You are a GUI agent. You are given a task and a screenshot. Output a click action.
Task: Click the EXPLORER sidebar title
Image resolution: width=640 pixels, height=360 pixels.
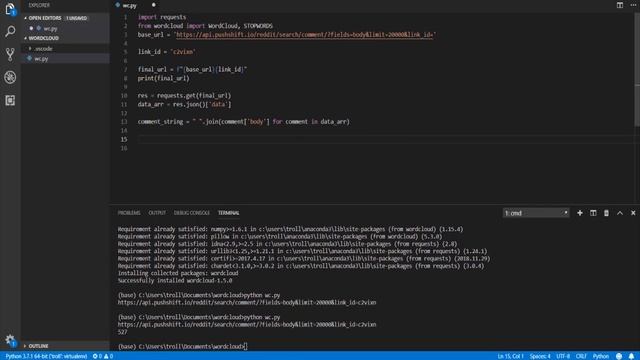click(x=39, y=5)
